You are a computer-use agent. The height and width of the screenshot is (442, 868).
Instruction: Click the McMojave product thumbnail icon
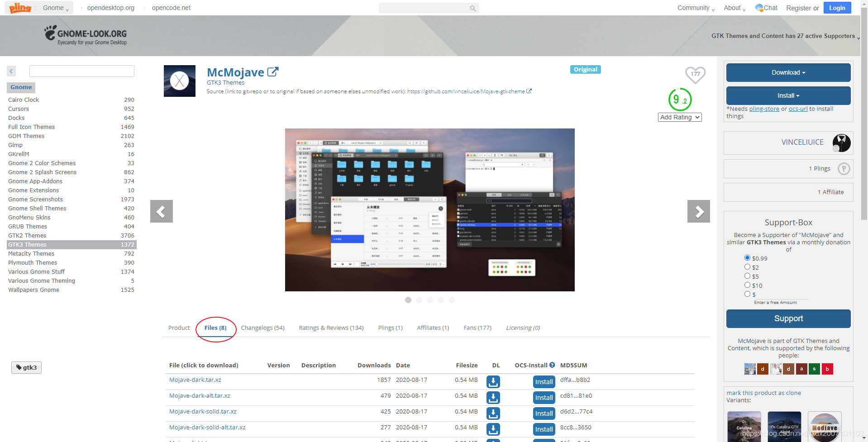click(x=180, y=81)
